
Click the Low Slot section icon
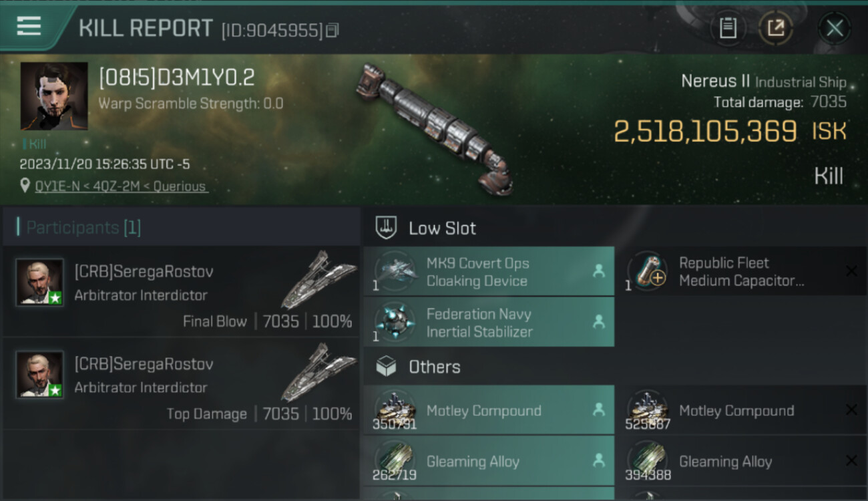pyautogui.click(x=386, y=228)
